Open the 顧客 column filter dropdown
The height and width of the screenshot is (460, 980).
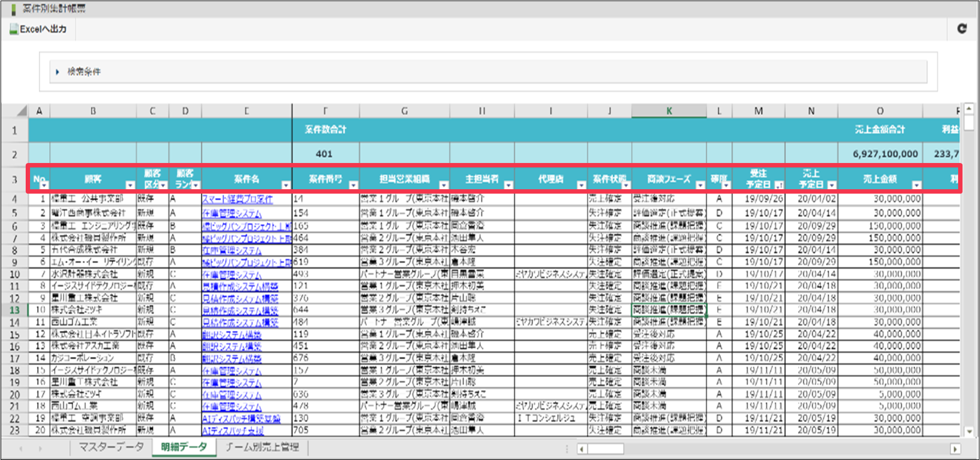130,185
